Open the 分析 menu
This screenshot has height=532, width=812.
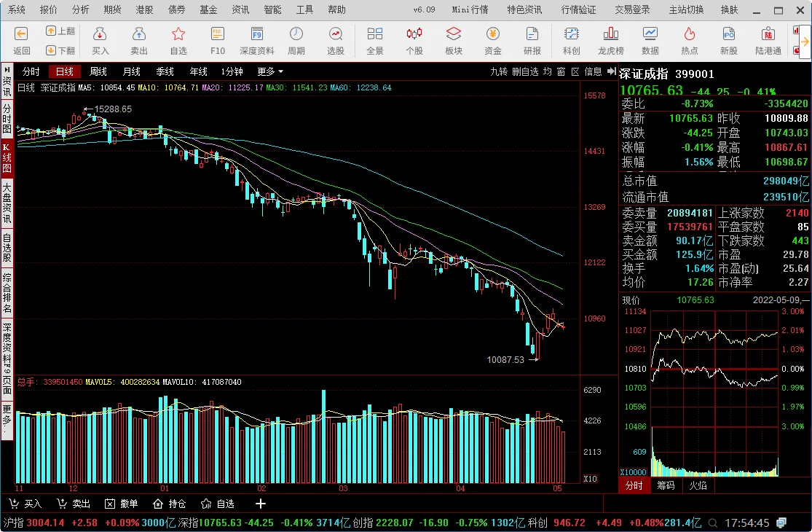click(80, 9)
